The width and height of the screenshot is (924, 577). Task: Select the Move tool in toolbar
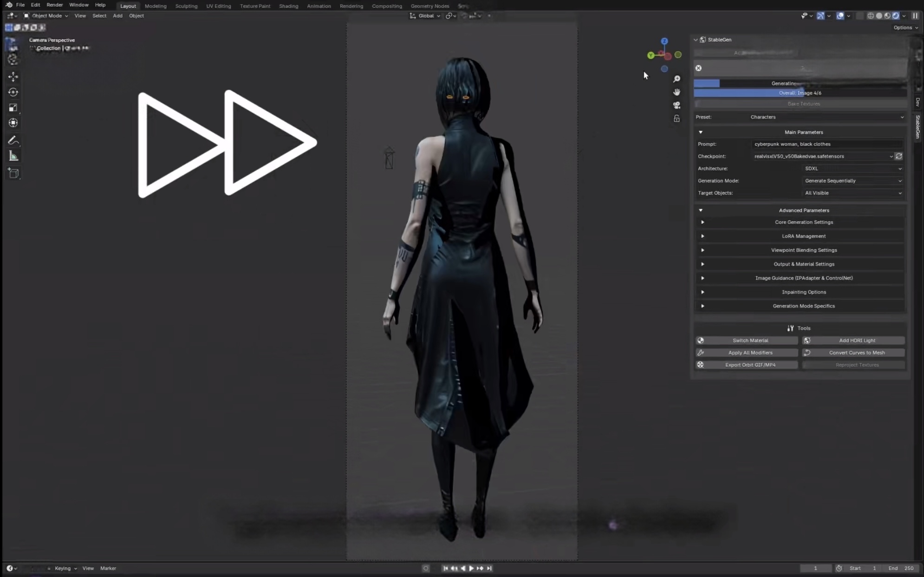(13, 77)
